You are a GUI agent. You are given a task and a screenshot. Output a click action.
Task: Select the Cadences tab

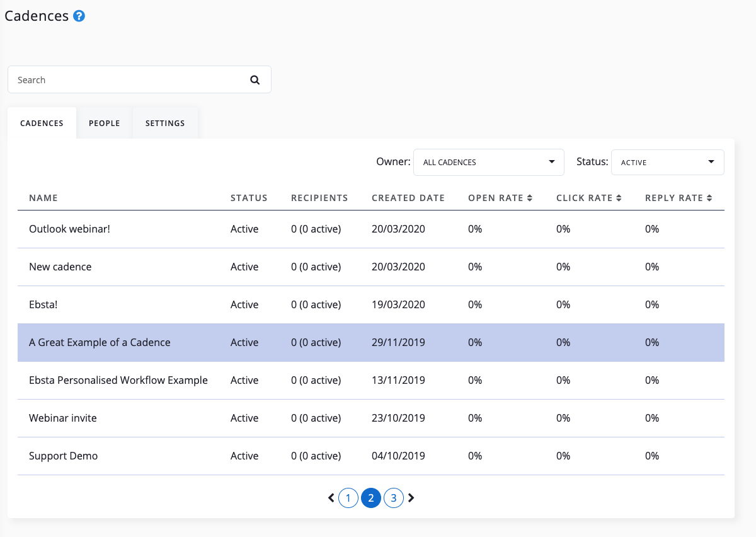[42, 123]
